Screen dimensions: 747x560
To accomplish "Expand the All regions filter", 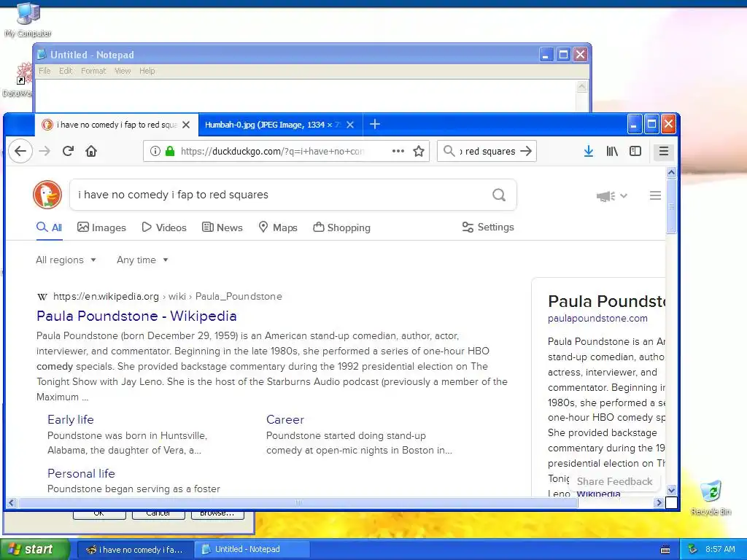I will pyautogui.click(x=66, y=260).
